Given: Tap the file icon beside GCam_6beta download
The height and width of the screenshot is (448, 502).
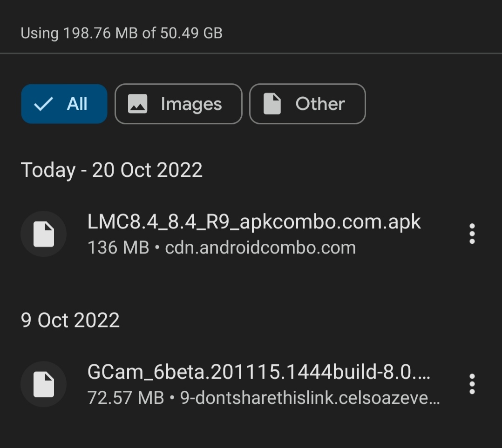Looking at the screenshot, I should pos(44,384).
